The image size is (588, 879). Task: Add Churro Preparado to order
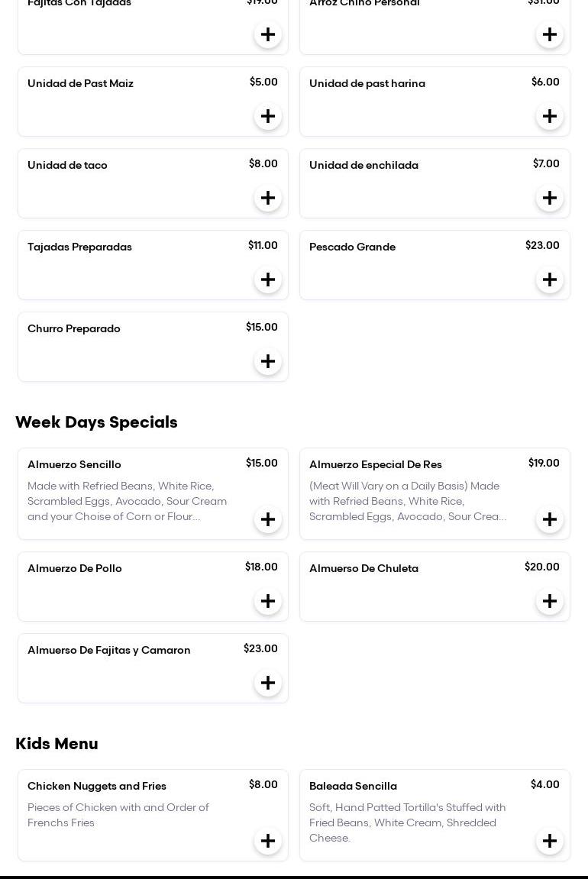268,361
